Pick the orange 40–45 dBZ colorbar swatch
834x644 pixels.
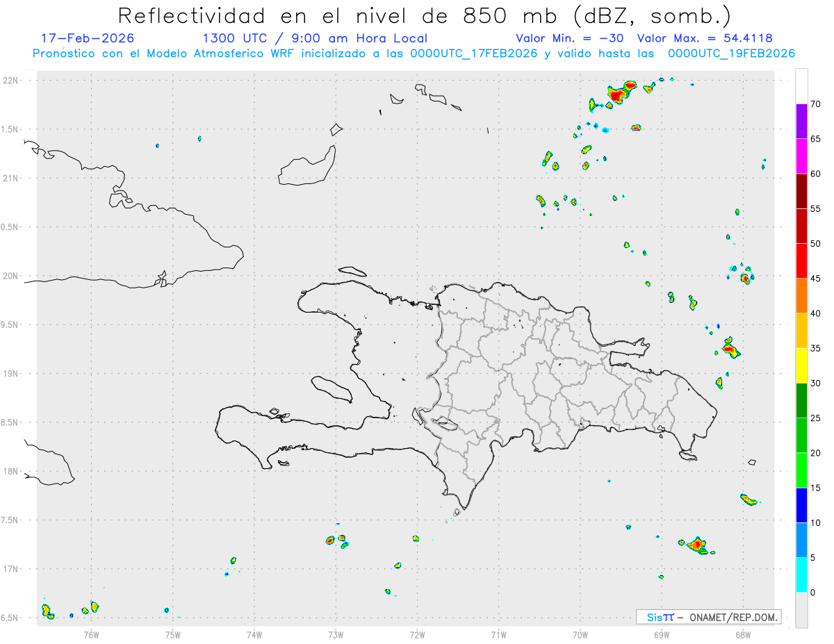click(x=801, y=296)
